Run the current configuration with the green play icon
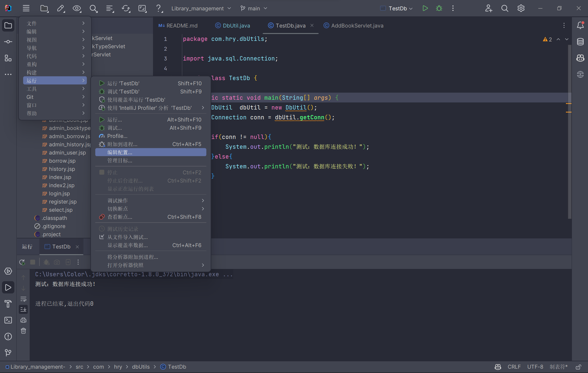Viewport: 588px width, 373px height. (425, 8)
